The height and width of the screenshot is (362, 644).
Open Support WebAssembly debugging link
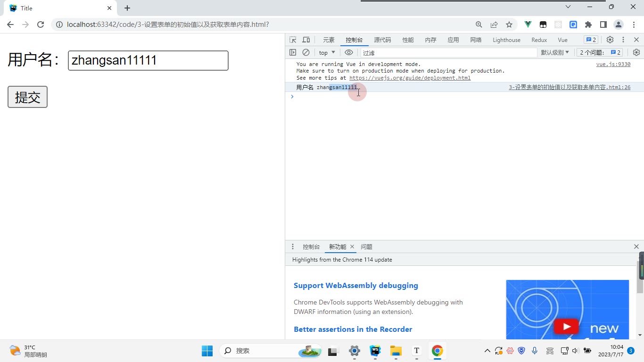click(356, 286)
